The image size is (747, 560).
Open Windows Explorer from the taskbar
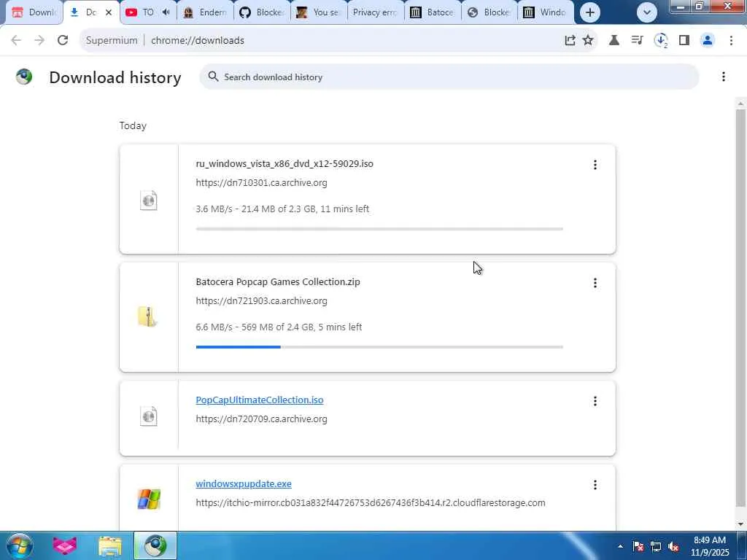click(x=109, y=545)
